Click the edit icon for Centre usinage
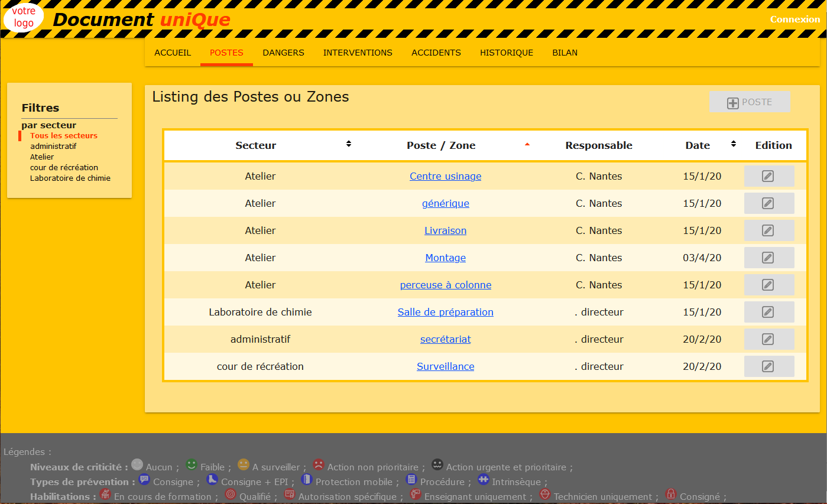Image resolution: width=827 pixels, height=504 pixels. 768,176
